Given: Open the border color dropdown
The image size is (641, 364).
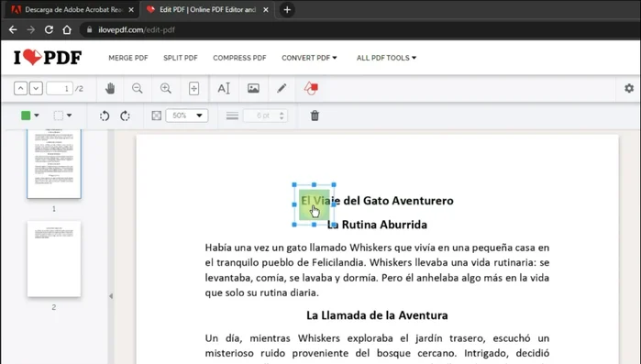Looking at the screenshot, I should click(63, 116).
